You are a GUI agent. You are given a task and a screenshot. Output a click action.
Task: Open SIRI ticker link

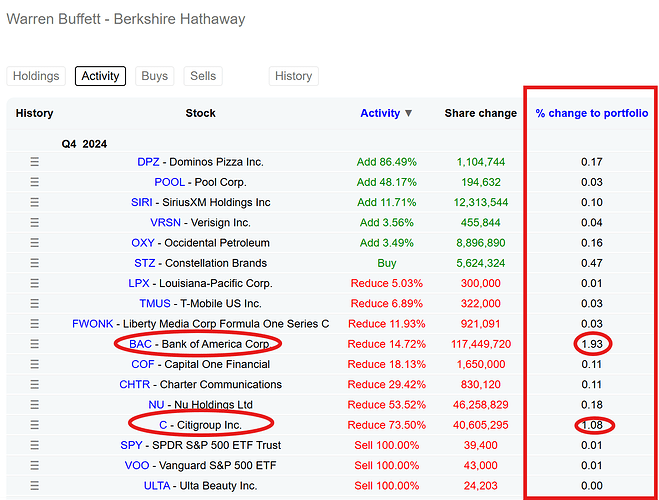(x=142, y=202)
